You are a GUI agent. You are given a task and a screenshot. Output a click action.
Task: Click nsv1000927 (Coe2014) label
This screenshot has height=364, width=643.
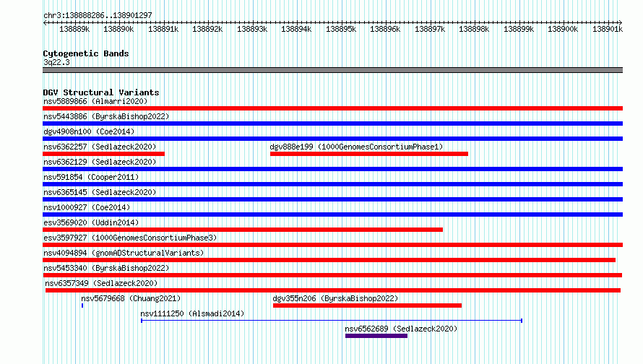(87, 207)
